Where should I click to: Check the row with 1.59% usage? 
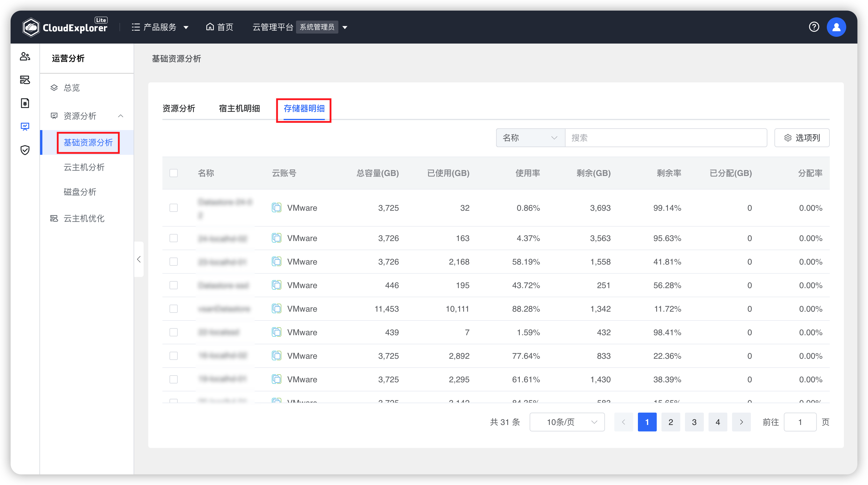pos(174,332)
